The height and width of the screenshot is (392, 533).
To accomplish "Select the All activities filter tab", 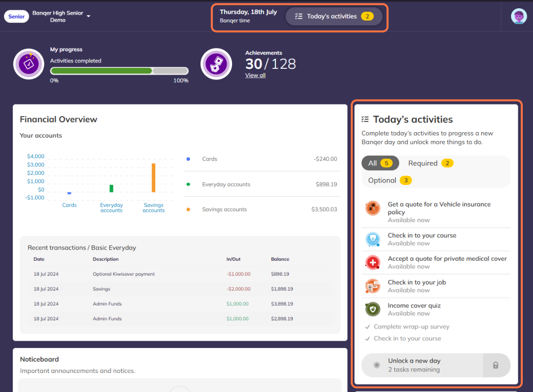I will pyautogui.click(x=380, y=163).
